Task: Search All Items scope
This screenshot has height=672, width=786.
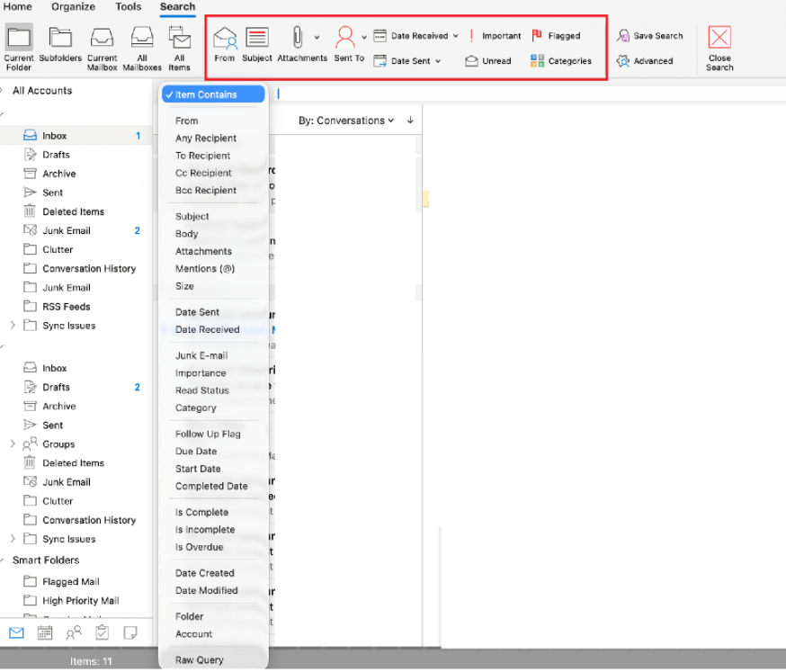Action: coord(180,49)
